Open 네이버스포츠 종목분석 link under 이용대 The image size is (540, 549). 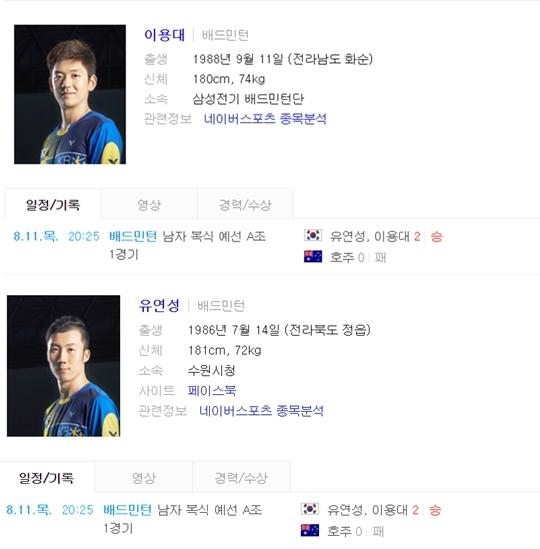pyautogui.click(x=265, y=119)
